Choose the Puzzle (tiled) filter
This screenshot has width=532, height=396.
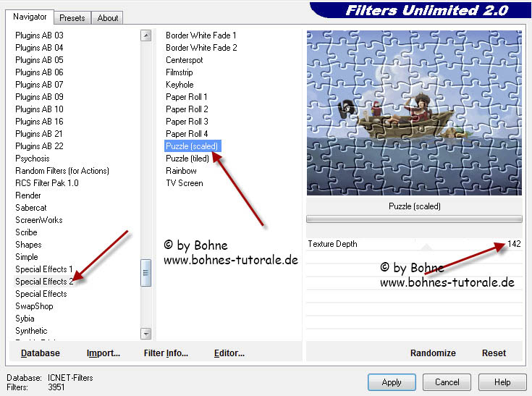187,159
